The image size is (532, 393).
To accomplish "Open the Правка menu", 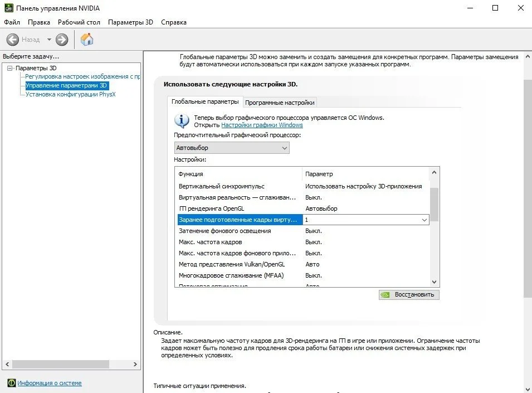I will click(x=39, y=22).
